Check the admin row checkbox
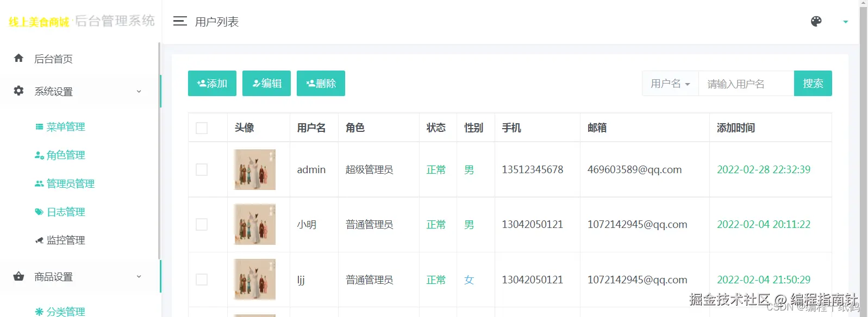868x317 pixels. click(202, 169)
